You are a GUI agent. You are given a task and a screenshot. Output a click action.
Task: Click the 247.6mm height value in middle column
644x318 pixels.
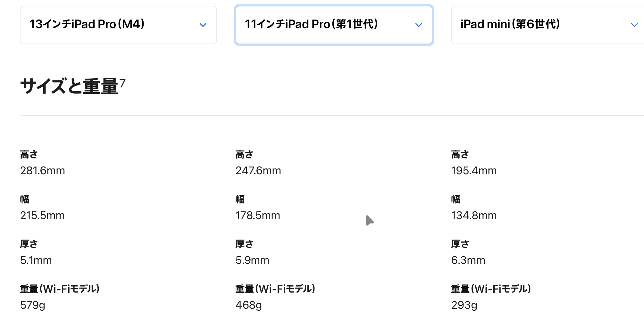[x=258, y=171]
